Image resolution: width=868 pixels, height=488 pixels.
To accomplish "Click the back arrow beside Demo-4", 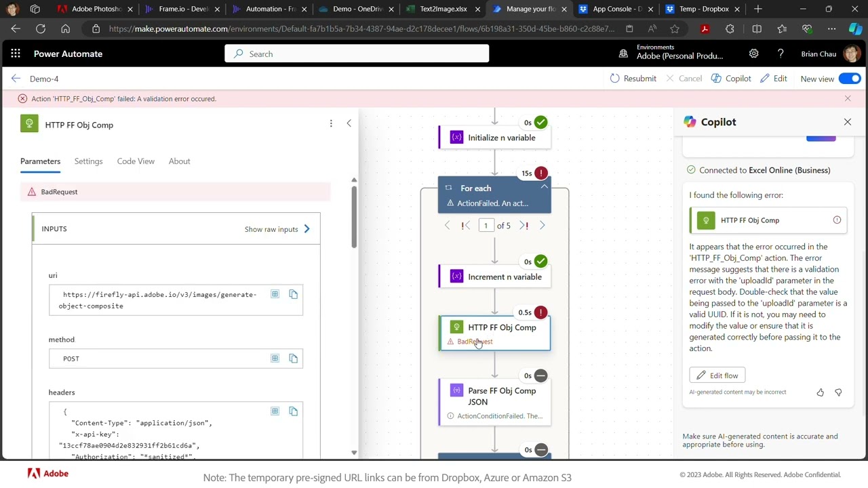I will coord(16,79).
